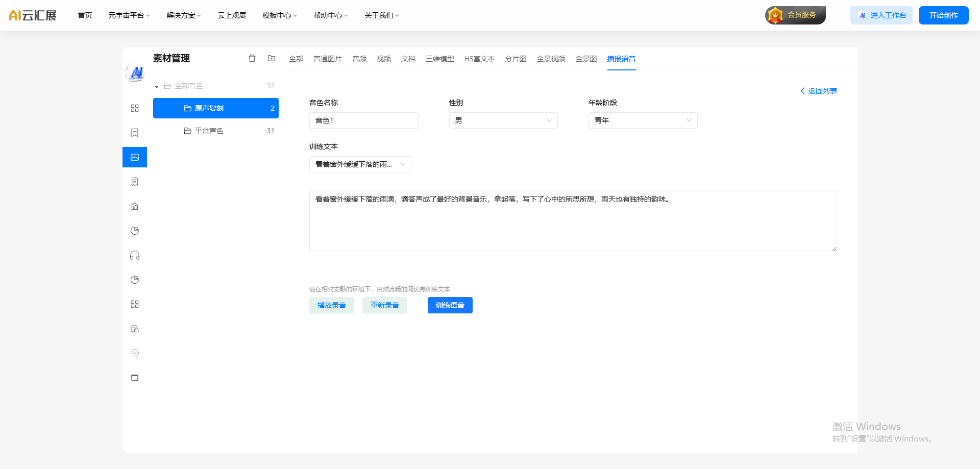
Task: Select the image material icon in sidebar
Action: pyautogui.click(x=135, y=157)
